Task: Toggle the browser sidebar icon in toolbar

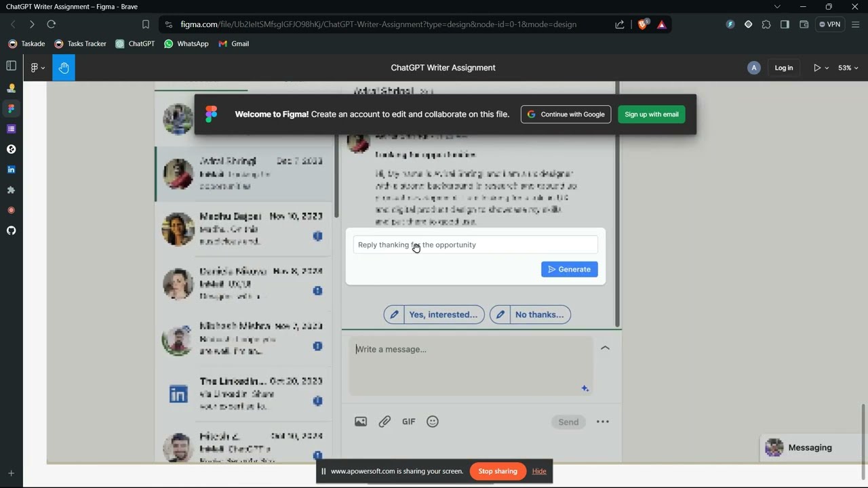Action: (785, 24)
